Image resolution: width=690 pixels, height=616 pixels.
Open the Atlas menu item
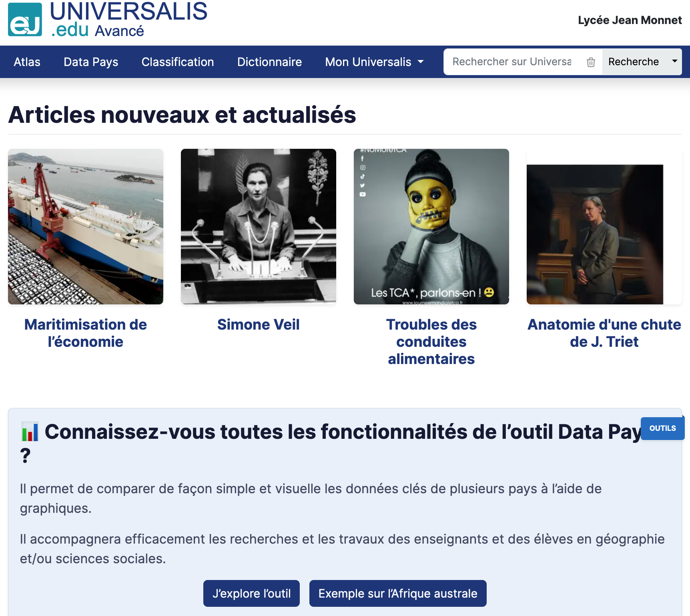pos(27,62)
